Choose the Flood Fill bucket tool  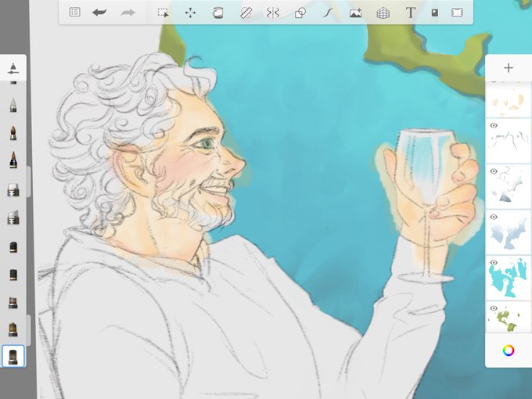click(217, 13)
